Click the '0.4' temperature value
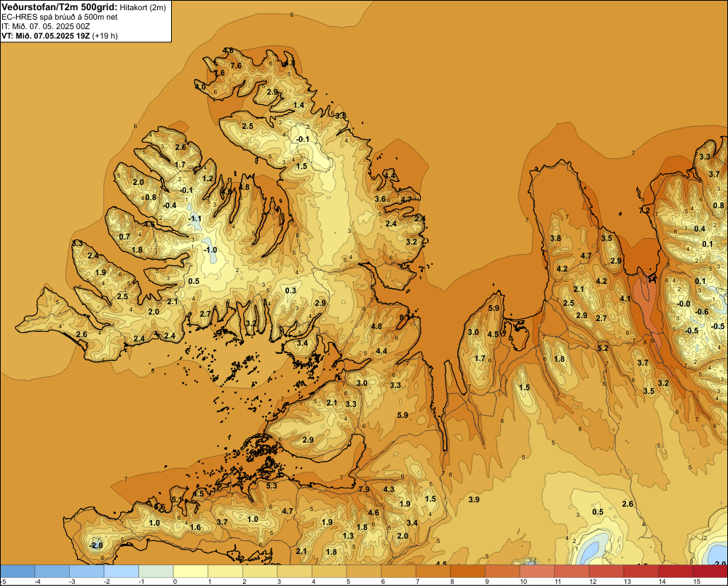 (x=700, y=229)
